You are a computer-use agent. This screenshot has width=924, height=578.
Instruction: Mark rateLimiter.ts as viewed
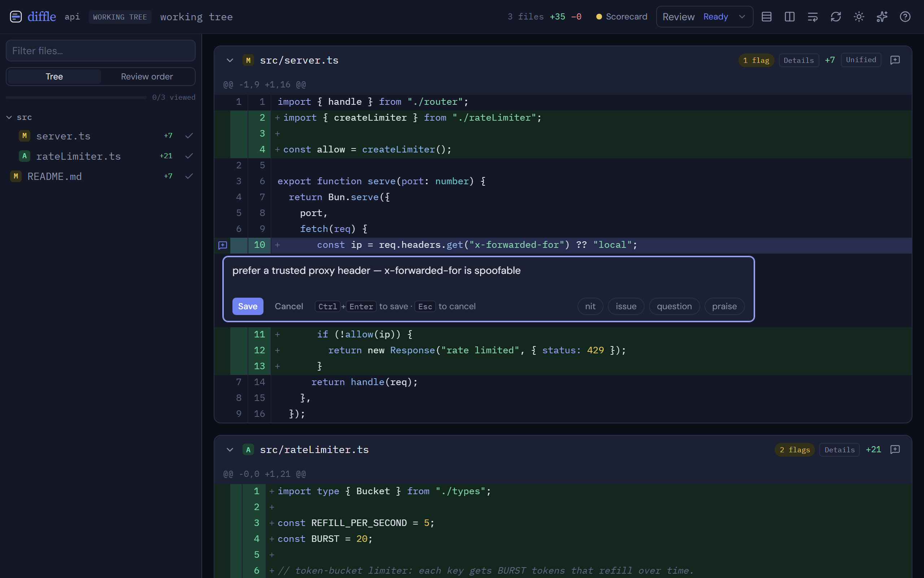189,156
